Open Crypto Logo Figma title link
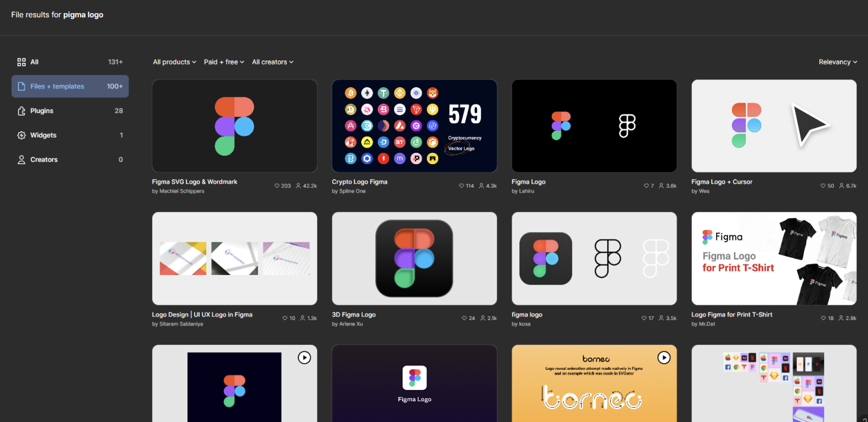The height and width of the screenshot is (422, 868). [359, 182]
